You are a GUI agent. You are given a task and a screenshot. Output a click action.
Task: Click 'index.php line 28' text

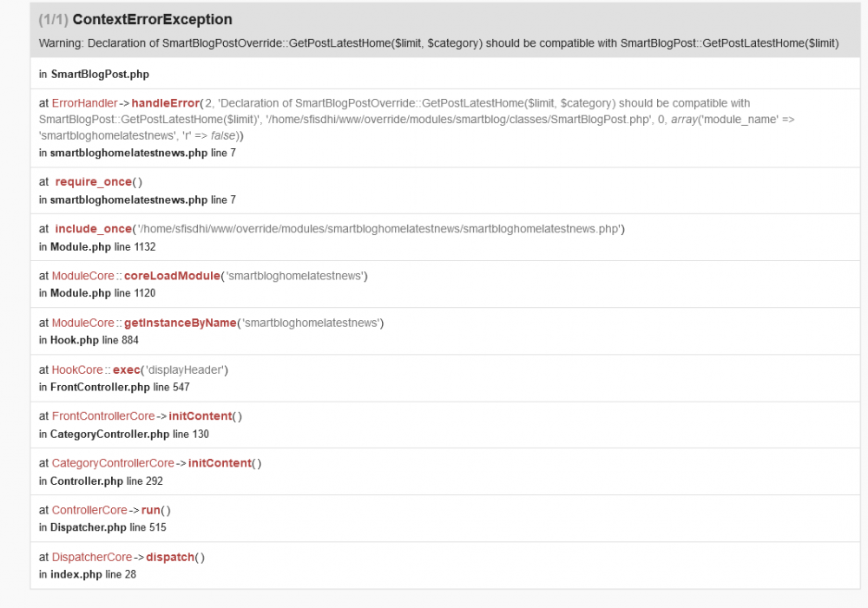click(x=93, y=574)
